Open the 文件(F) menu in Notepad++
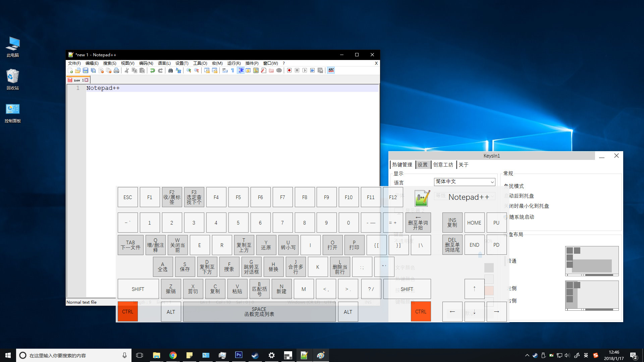The width and height of the screenshot is (644, 362). (x=74, y=63)
